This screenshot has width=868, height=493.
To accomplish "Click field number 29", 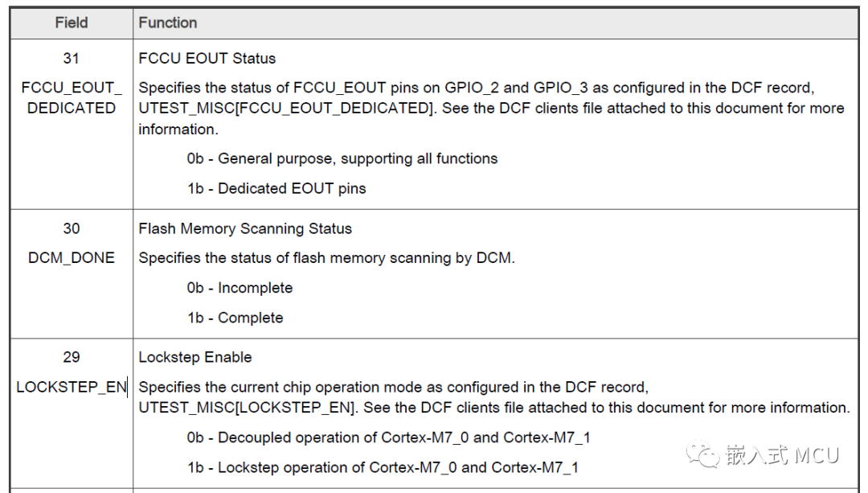I will [x=71, y=357].
